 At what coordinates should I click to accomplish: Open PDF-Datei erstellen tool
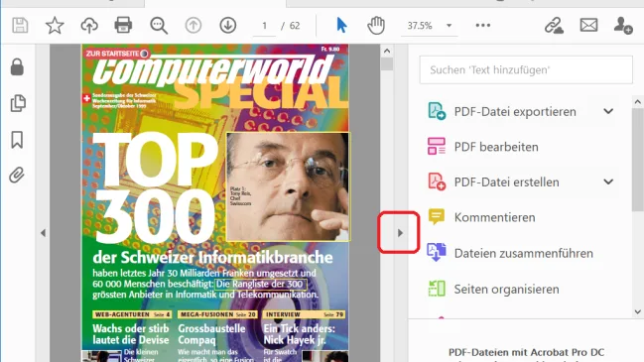[506, 181]
